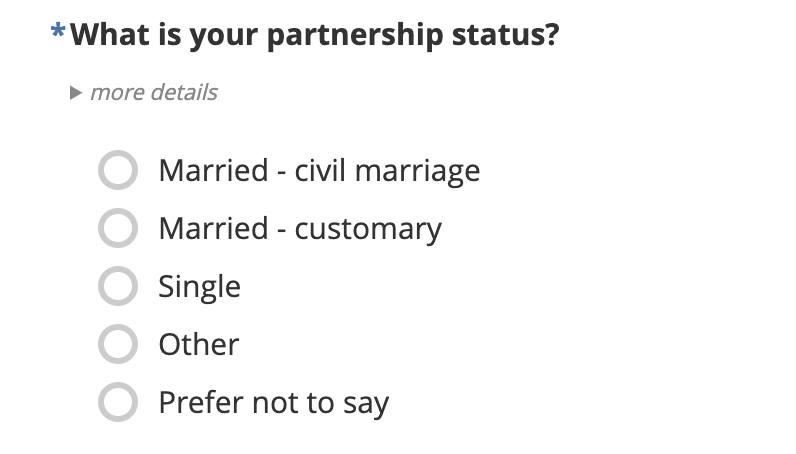Click the 'Married - customary' label text
The height and width of the screenshot is (454, 796).
click(300, 229)
